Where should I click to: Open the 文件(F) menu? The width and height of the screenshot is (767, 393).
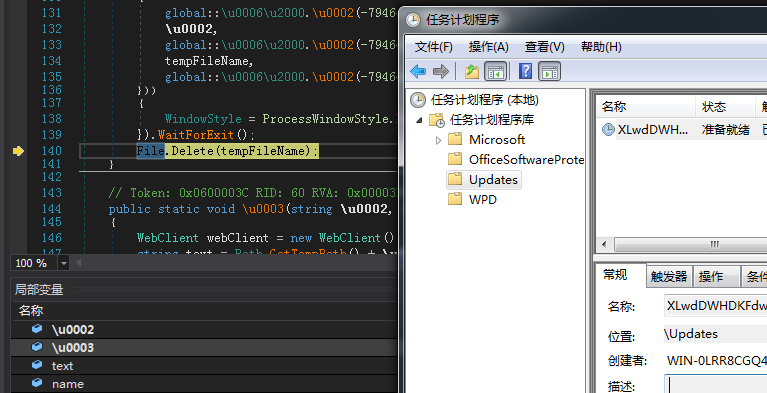[x=433, y=47]
